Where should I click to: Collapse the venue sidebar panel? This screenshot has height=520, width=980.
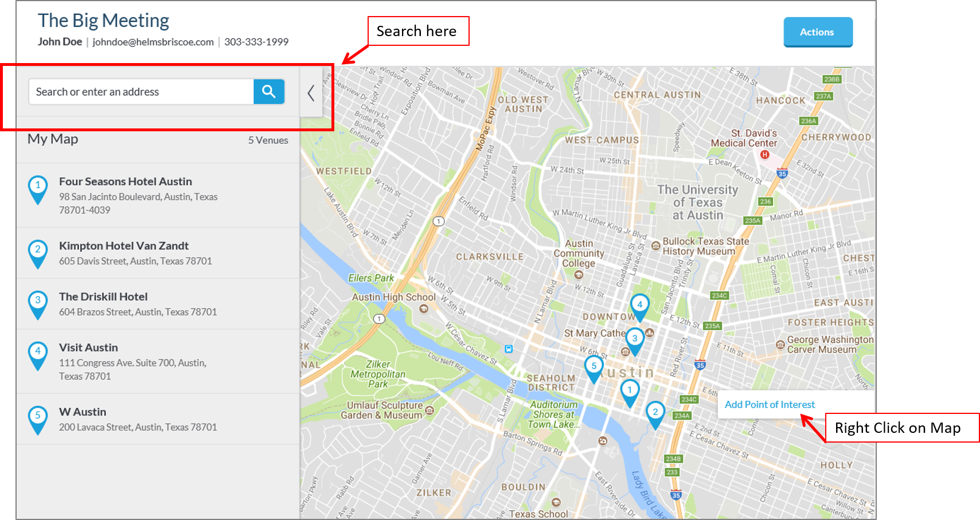tap(311, 93)
